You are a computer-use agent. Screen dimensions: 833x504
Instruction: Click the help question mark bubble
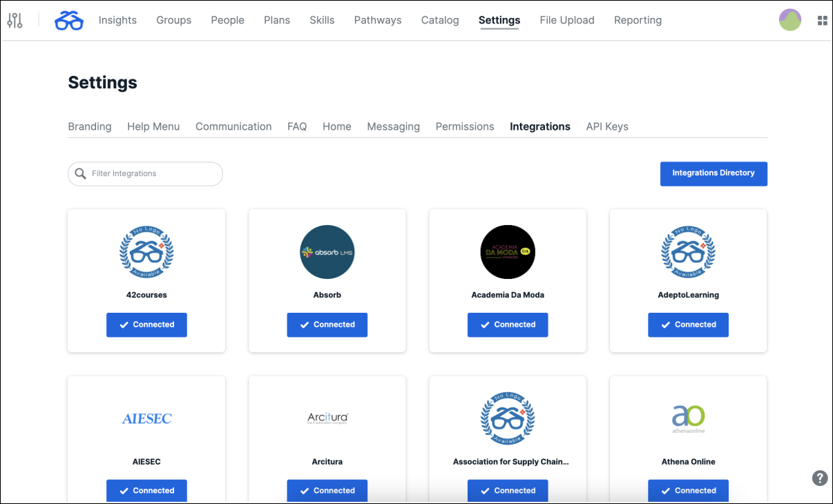[x=819, y=478]
